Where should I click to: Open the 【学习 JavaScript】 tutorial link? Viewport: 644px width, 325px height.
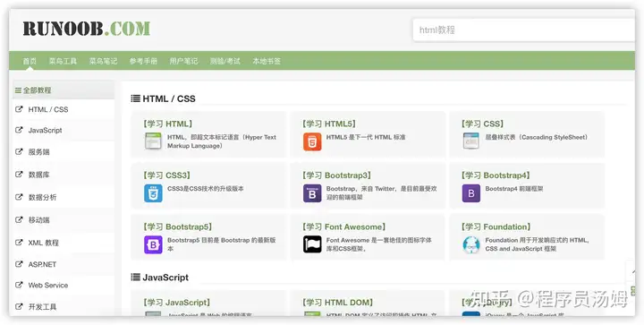pos(176,303)
